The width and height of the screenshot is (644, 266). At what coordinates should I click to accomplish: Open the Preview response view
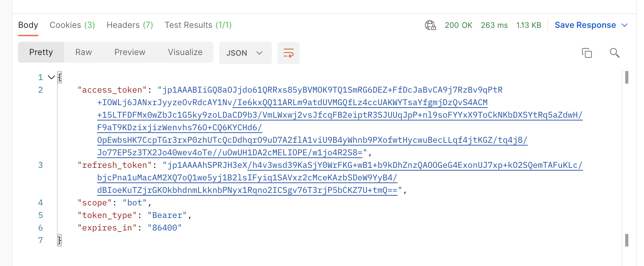click(130, 52)
